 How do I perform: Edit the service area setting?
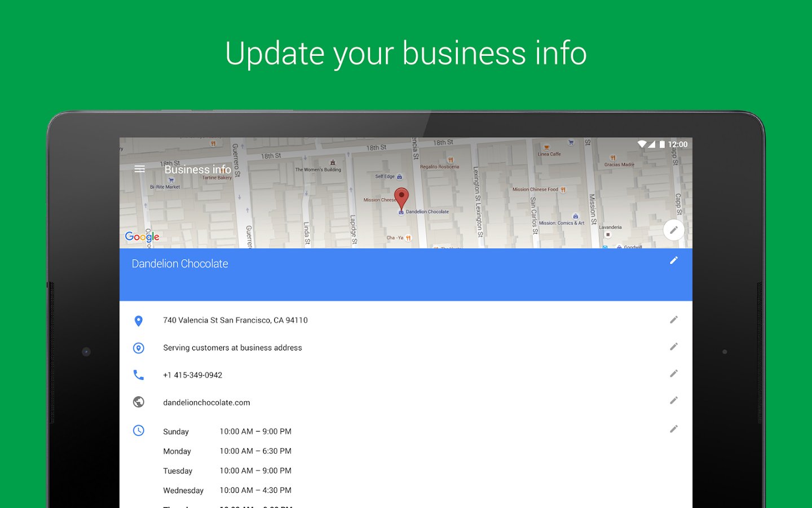click(x=673, y=347)
